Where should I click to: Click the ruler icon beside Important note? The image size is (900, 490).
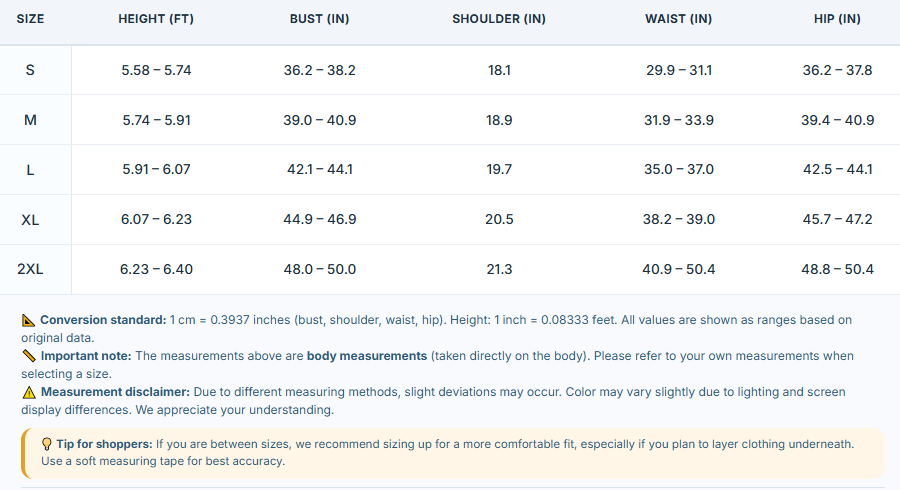(29, 356)
